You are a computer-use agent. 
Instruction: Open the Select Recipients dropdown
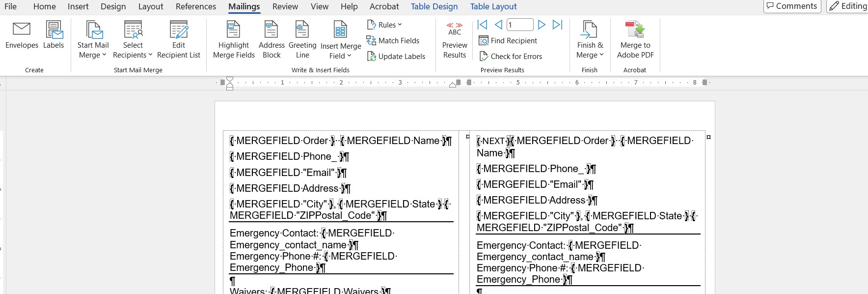tap(133, 40)
